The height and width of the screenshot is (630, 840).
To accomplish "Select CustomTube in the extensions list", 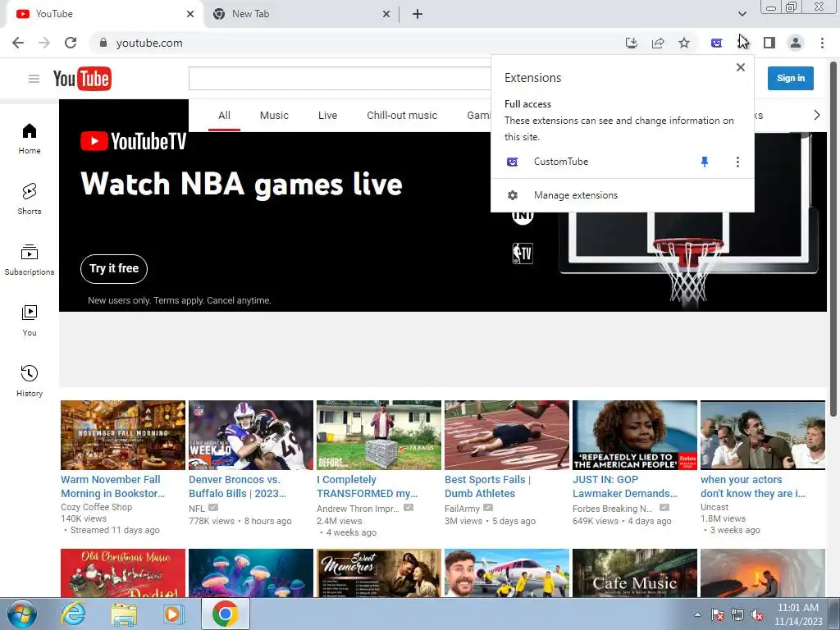I will point(560,162).
